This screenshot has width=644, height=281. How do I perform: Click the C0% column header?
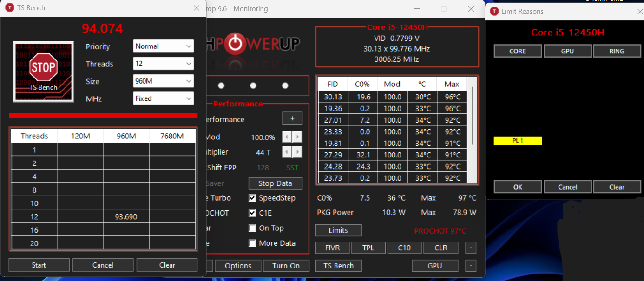[362, 84]
